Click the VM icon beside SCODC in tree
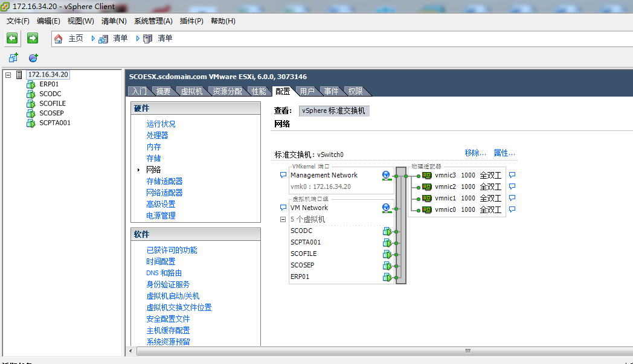Image resolution: width=633 pixels, height=364 pixels. pos(31,94)
